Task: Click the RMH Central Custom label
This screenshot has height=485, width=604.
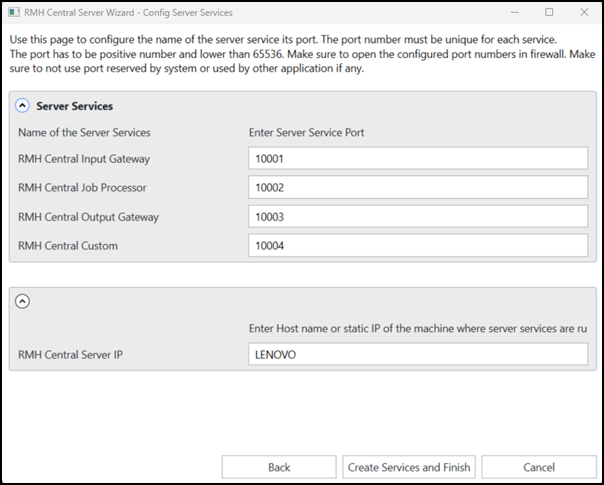Action: [x=68, y=246]
